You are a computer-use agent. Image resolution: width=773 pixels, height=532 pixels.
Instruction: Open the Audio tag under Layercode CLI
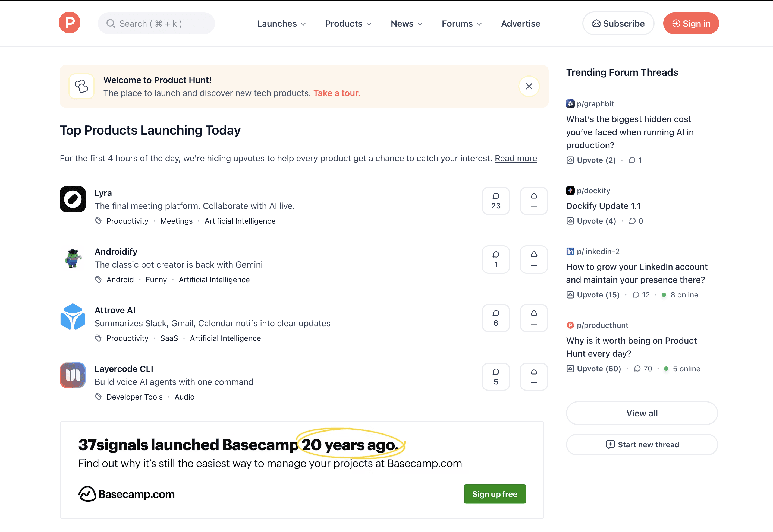point(184,397)
